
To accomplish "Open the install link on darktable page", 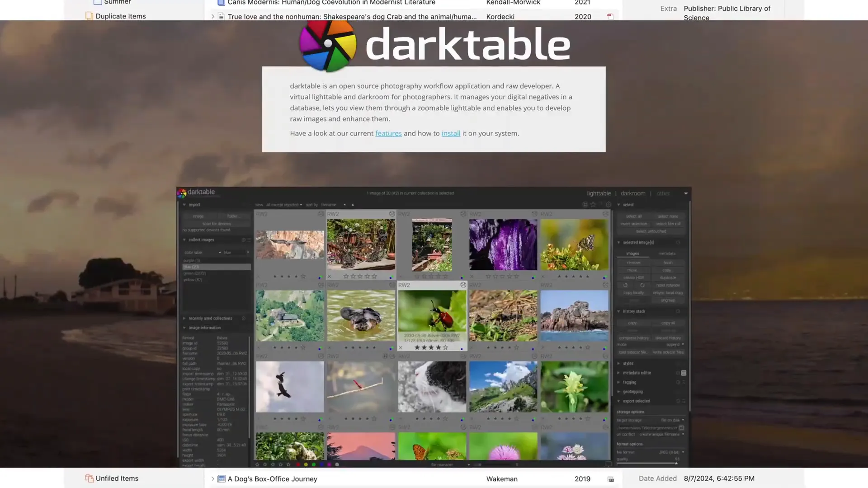I will (x=451, y=133).
